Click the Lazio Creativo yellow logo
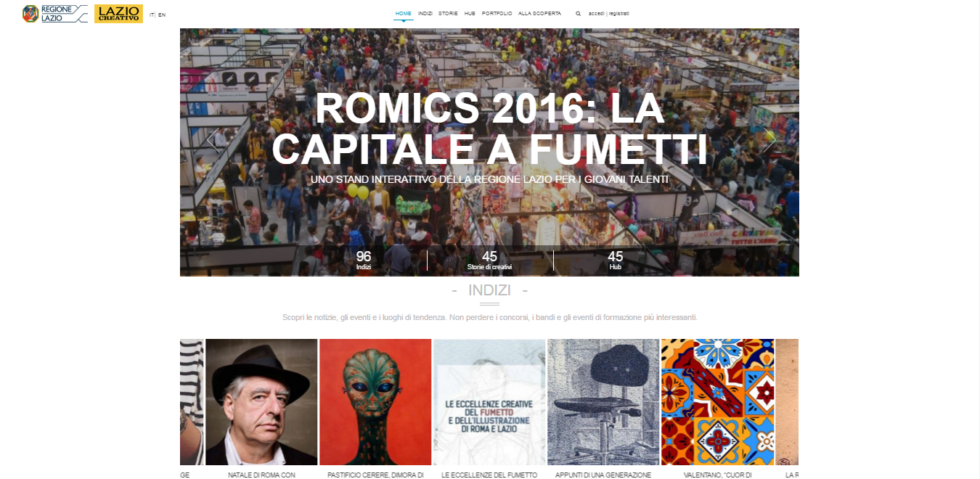 tap(118, 14)
